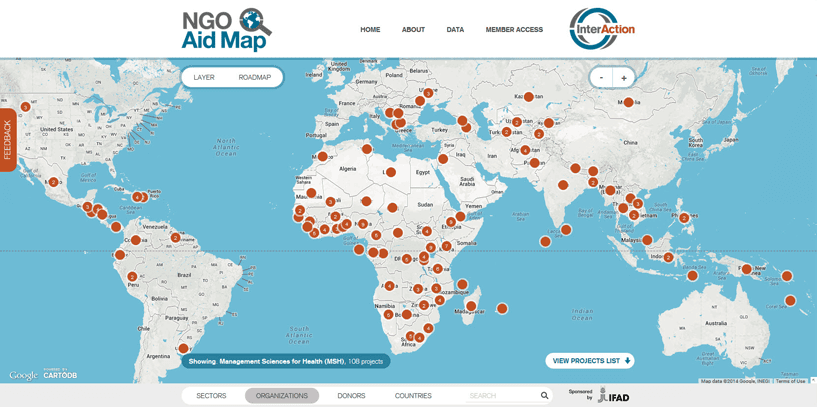Expand the View Projects List

point(590,361)
